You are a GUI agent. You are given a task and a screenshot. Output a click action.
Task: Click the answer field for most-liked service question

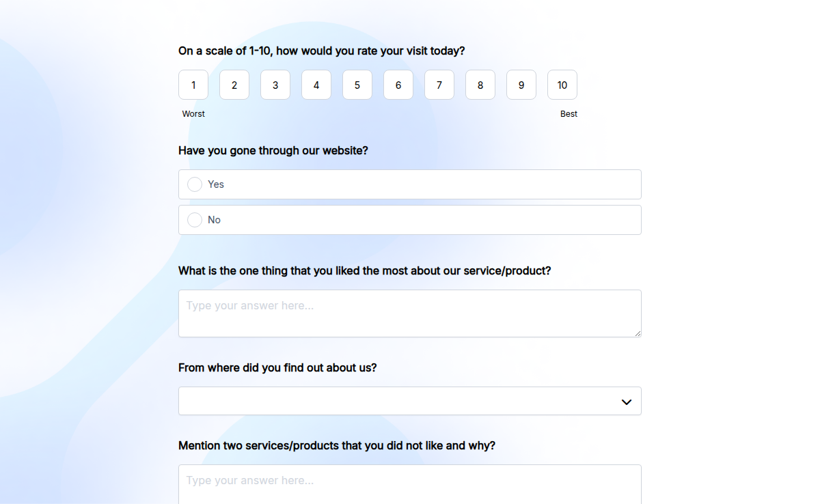[x=409, y=313]
